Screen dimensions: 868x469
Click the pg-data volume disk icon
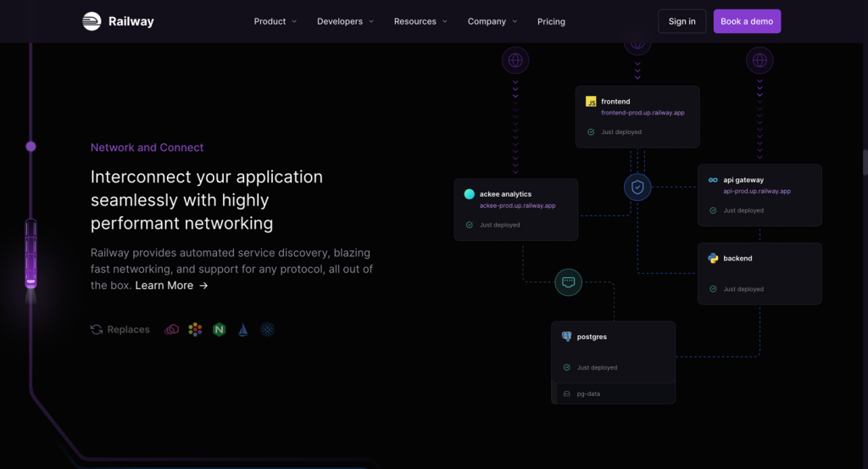(566, 394)
